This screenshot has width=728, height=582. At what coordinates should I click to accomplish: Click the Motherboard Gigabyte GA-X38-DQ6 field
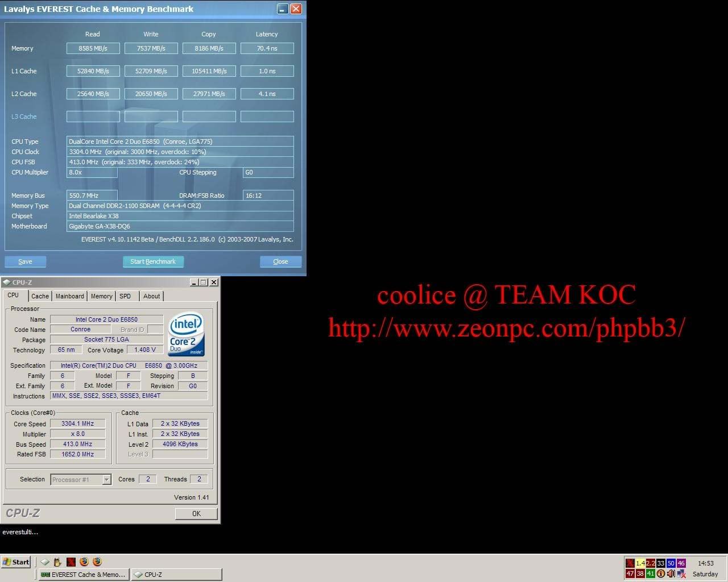click(x=180, y=226)
